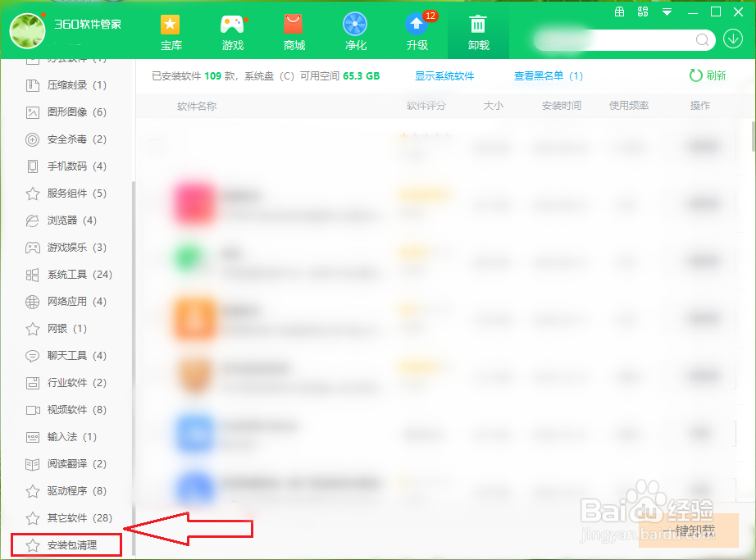Click the 显示系统软件 link

(445, 75)
